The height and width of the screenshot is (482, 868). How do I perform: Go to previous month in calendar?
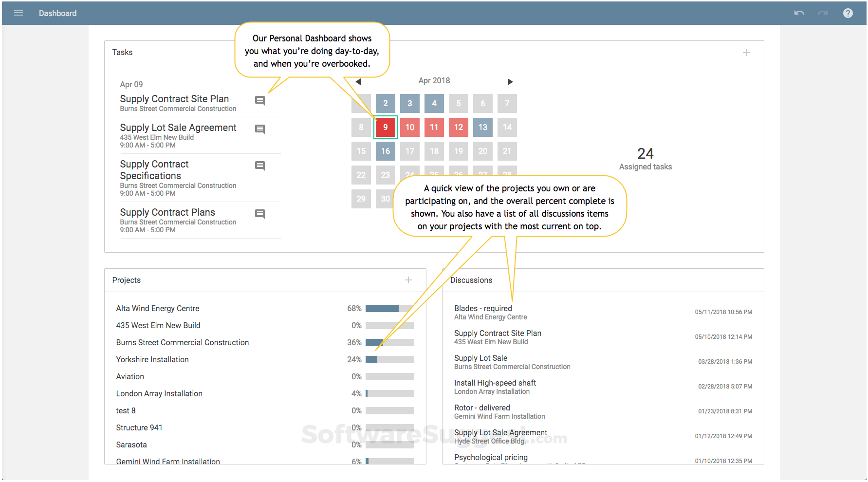click(x=358, y=82)
